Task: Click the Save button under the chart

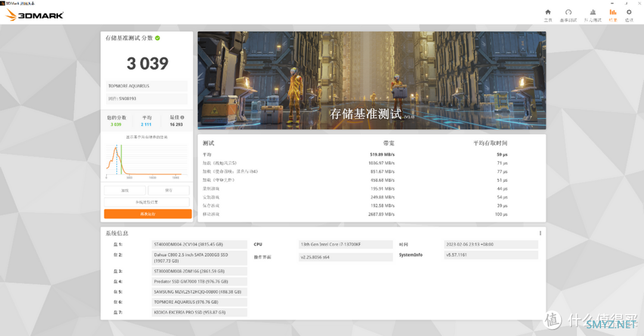Action: (x=169, y=191)
